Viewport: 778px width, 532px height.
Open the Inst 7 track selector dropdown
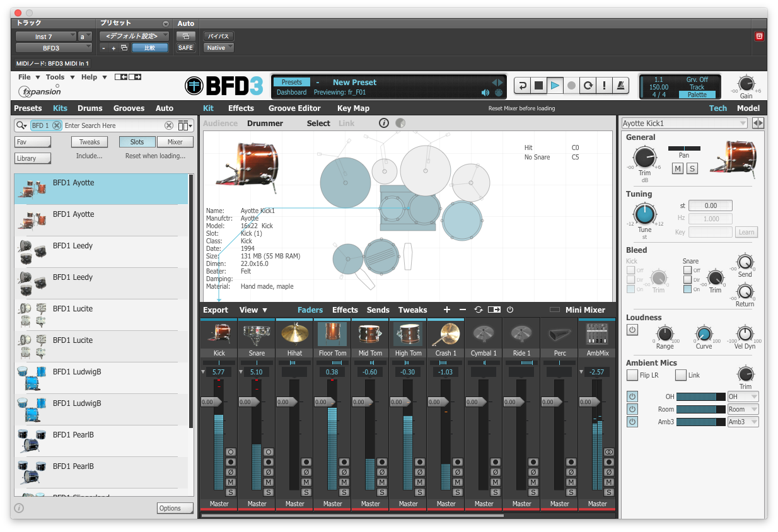(x=46, y=37)
